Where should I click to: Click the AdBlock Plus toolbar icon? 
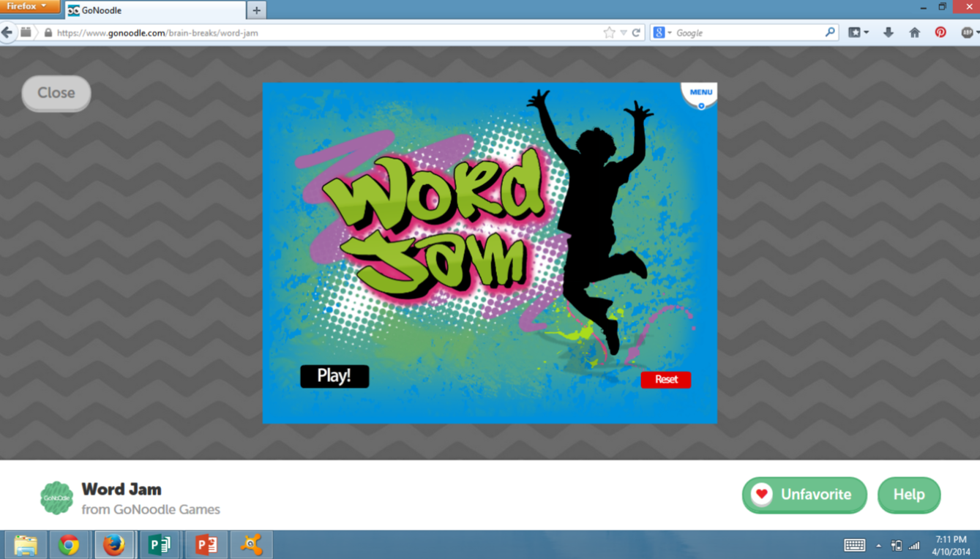coord(966,32)
